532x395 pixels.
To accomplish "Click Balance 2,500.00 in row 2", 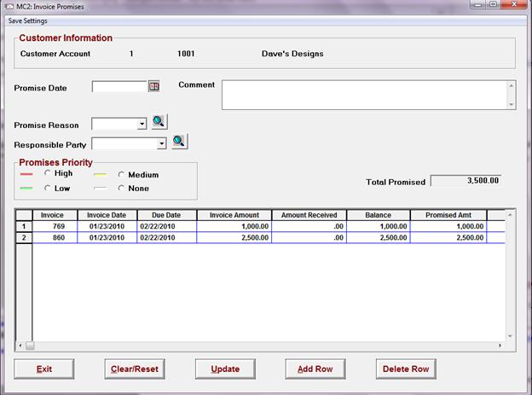I will pos(379,237).
